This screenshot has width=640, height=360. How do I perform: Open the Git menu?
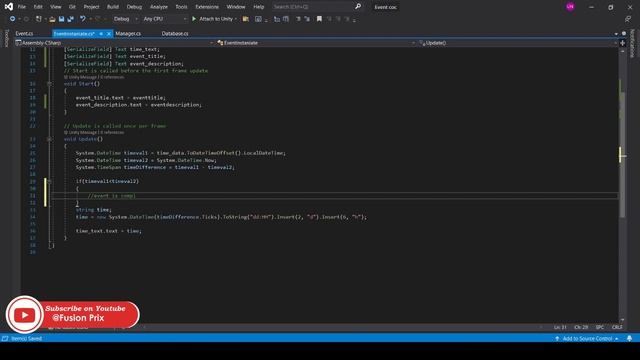(72, 7)
